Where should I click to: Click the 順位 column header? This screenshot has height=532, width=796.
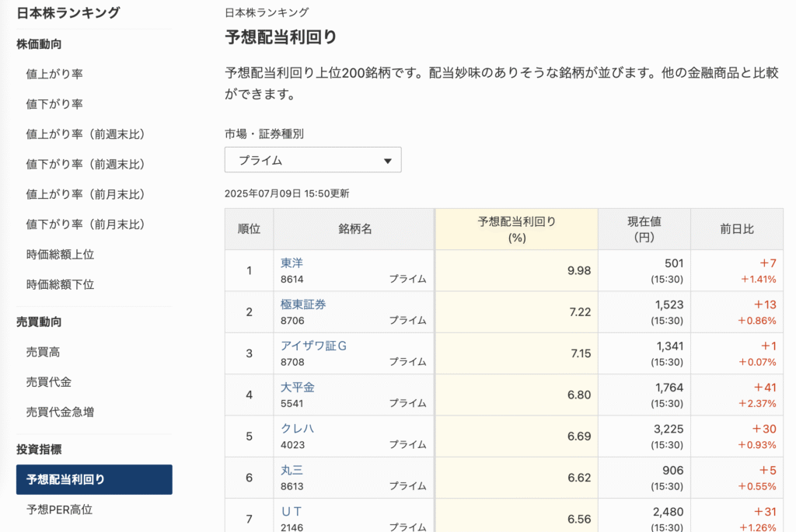click(250, 229)
